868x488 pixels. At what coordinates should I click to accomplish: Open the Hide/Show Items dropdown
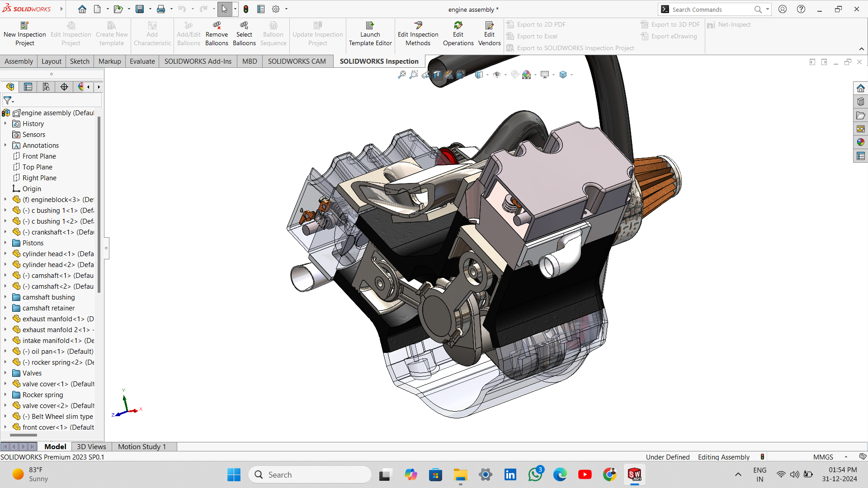(505, 75)
